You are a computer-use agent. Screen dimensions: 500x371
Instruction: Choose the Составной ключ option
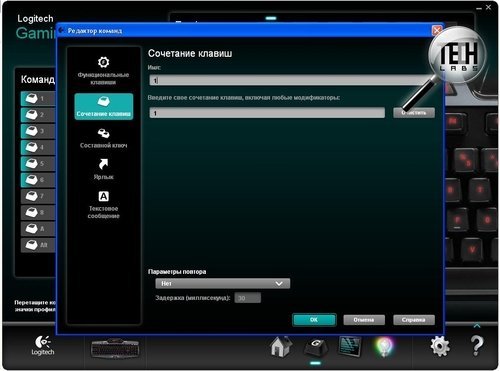(x=104, y=138)
